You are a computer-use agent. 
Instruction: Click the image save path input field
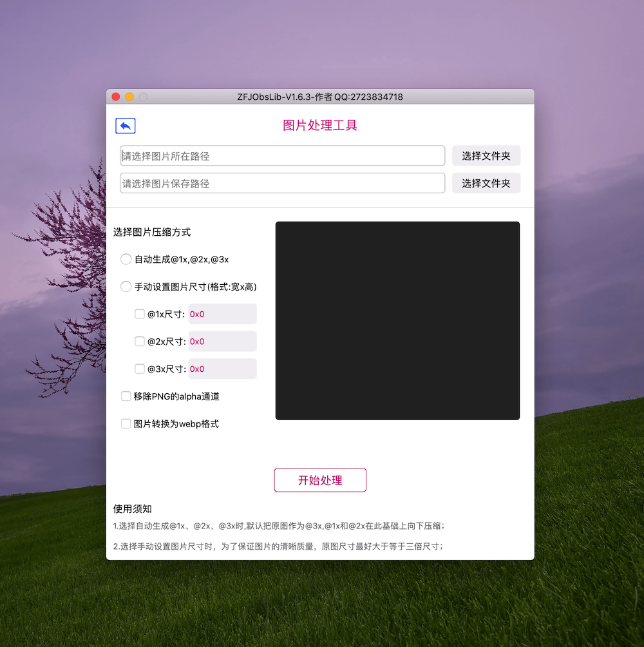283,183
